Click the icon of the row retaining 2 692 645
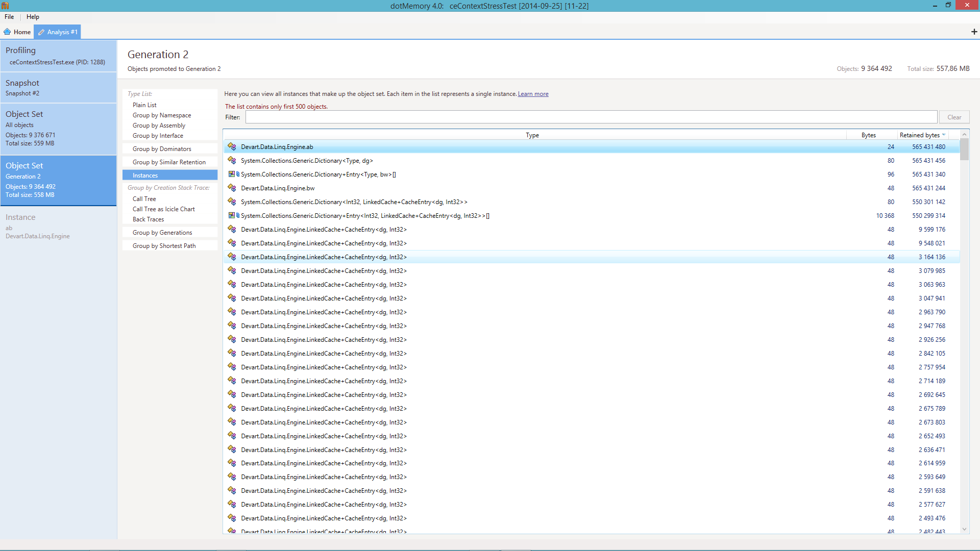The image size is (980, 551). [x=232, y=394]
